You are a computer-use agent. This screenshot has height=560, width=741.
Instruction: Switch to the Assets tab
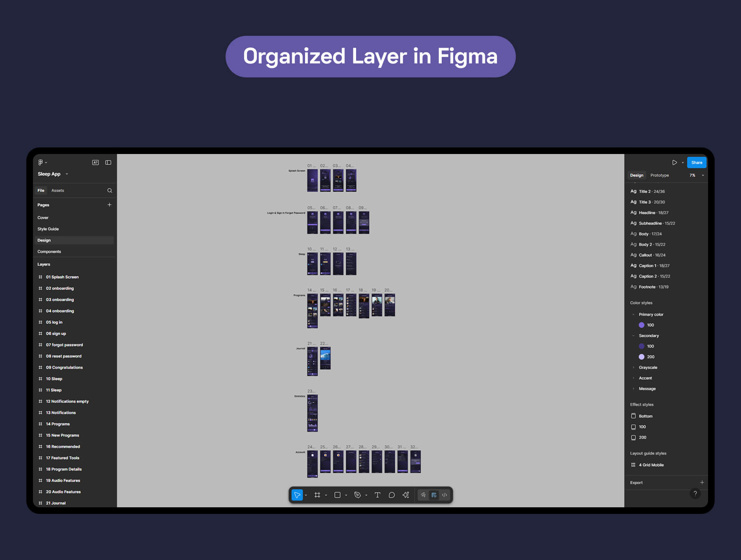[58, 191]
